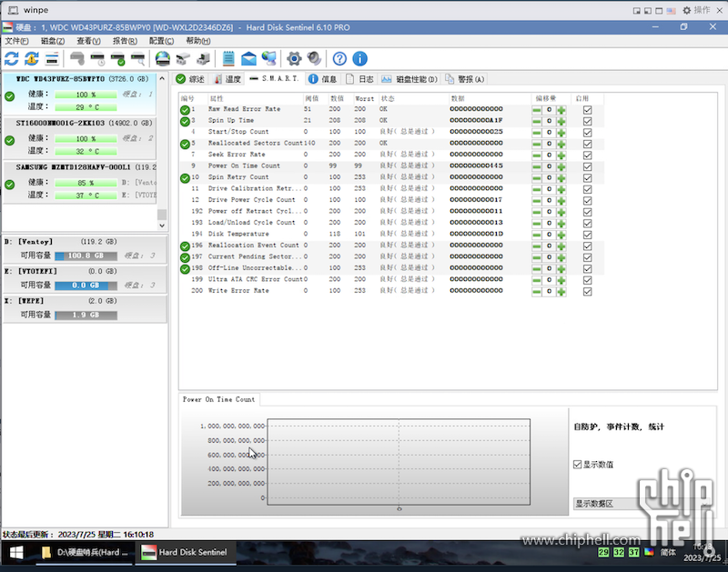Switch to the 日志 tab
The image size is (728, 572).
(x=359, y=79)
